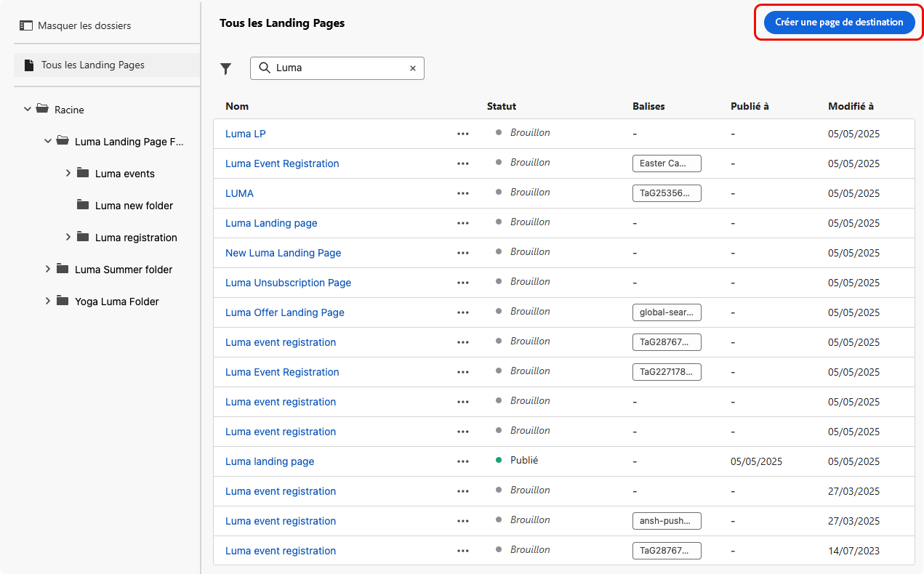The image size is (924, 574).
Task: Click the Easter Ca... tag badge
Action: 667,163
